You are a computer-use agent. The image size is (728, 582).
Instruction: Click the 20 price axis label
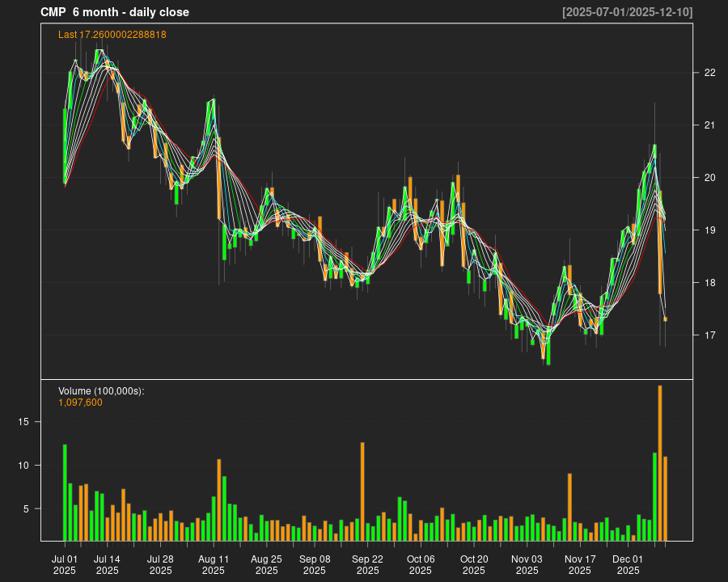pos(710,178)
